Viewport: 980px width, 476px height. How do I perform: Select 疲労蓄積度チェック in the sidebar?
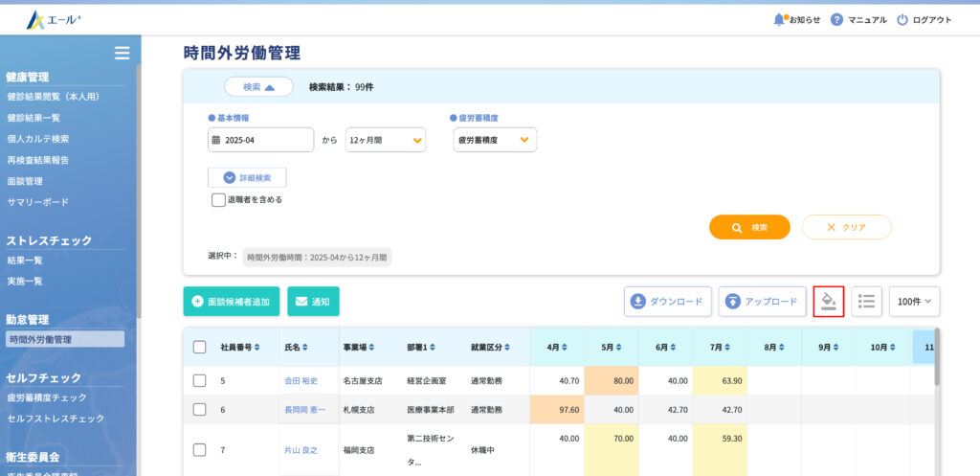(47, 397)
